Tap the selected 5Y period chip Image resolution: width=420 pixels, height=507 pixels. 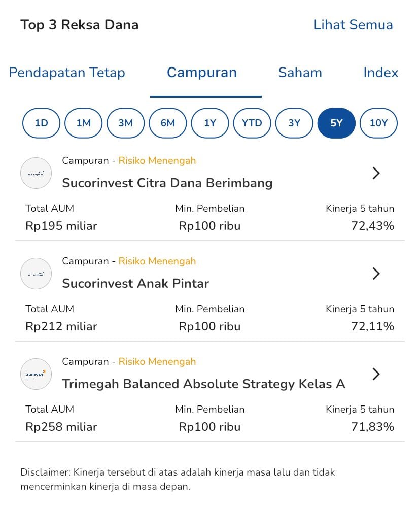pyautogui.click(x=336, y=123)
